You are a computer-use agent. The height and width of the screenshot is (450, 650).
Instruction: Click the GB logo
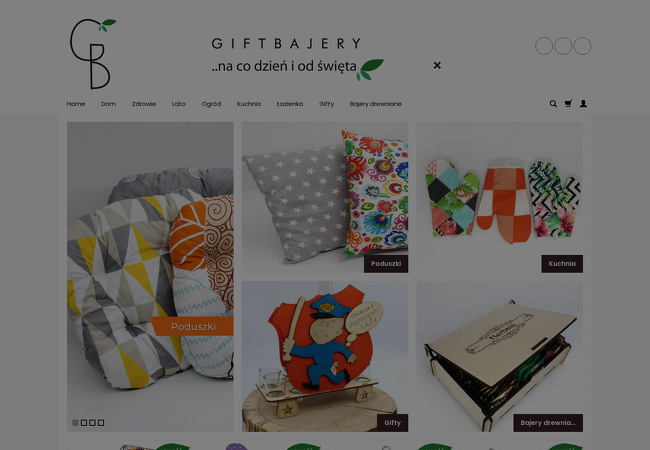click(x=93, y=53)
